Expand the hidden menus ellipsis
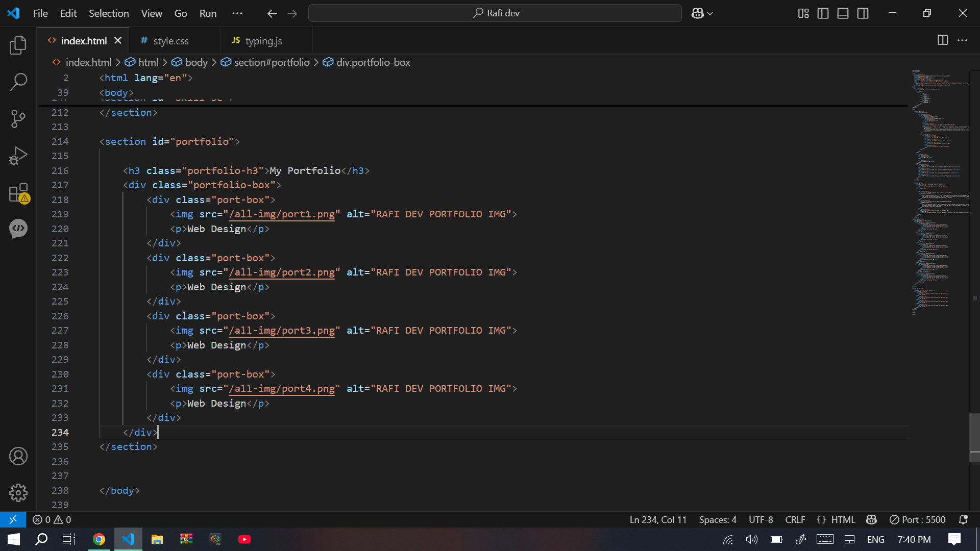980x551 pixels. (x=237, y=13)
